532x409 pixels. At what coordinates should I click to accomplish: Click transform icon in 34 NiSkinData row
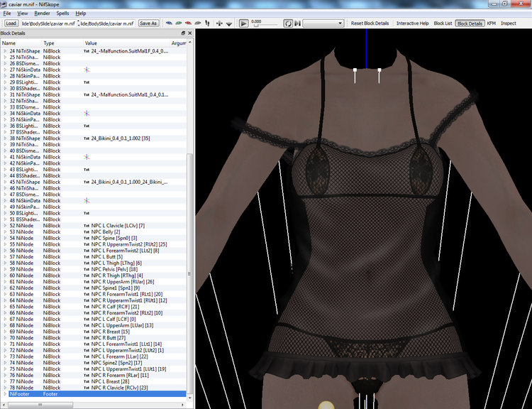point(87,114)
